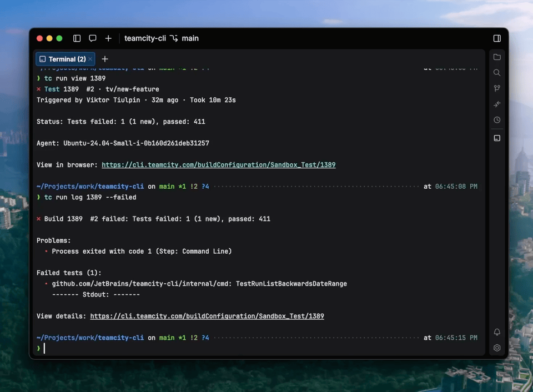This screenshot has height=392, width=533.
Task: Open the file explorer folder icon
Action: pos(497,57)
